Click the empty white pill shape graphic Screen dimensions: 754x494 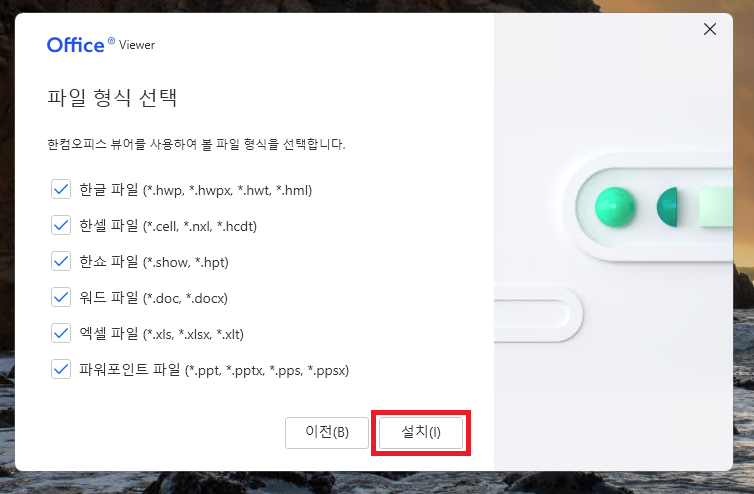[538, 315]
